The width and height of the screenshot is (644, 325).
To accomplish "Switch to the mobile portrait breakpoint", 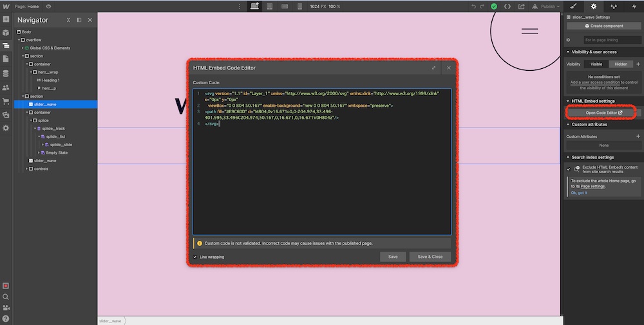I will pos(300,6).
